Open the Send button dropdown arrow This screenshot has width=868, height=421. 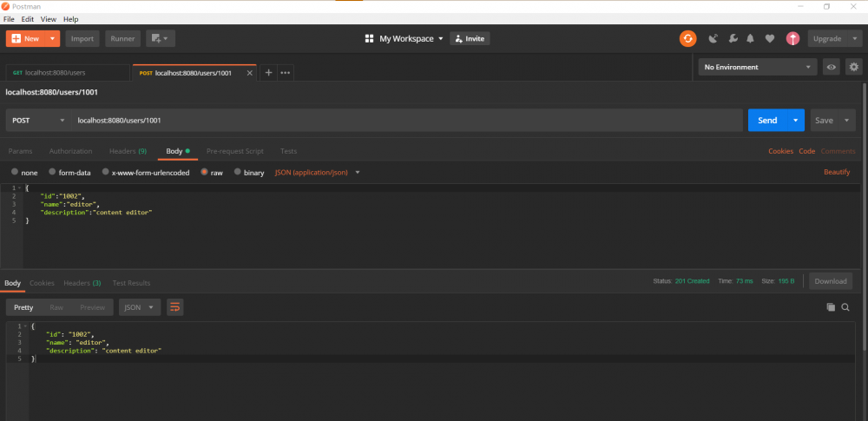click(x=795, y=120)
